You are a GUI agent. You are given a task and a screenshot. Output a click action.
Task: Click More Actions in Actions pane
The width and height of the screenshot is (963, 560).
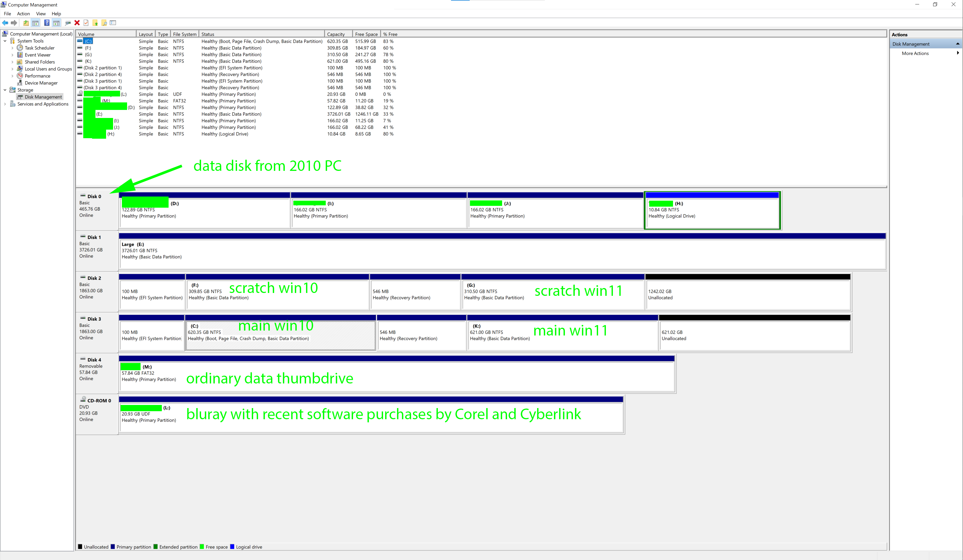pos(915,53)
